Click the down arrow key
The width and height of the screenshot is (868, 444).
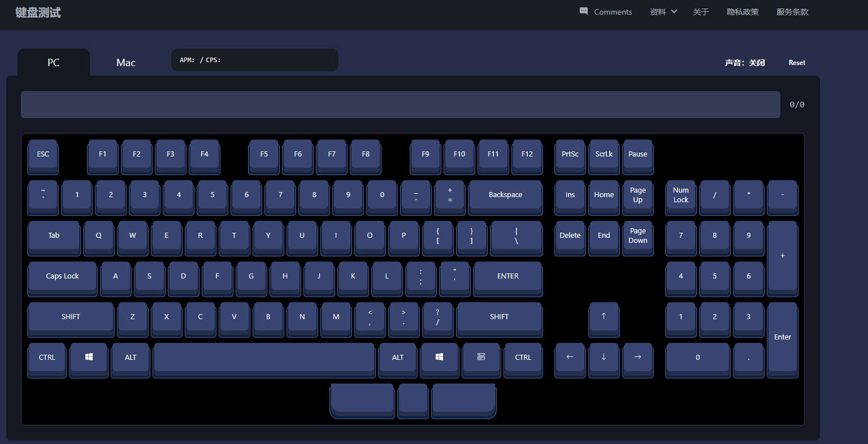tap(604, 357)
